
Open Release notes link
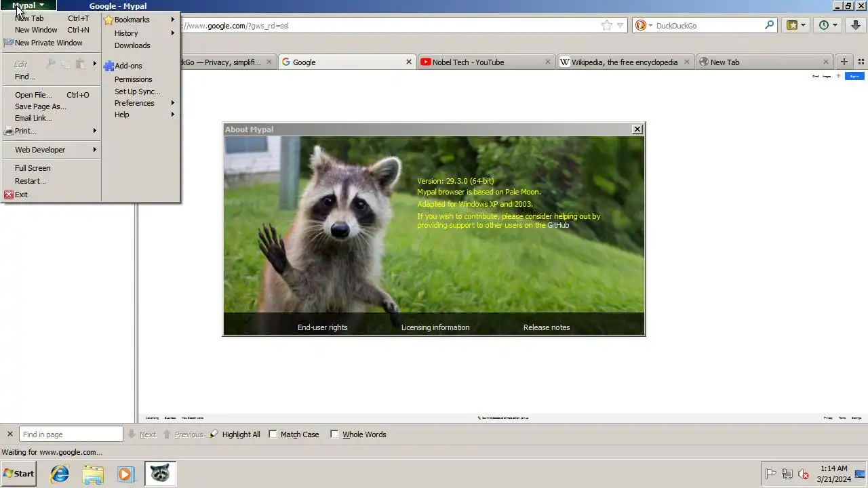[x=547, y=327]
